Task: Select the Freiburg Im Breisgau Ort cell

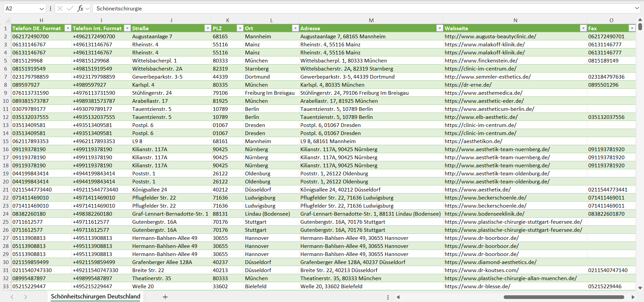Action: point(271,93)
